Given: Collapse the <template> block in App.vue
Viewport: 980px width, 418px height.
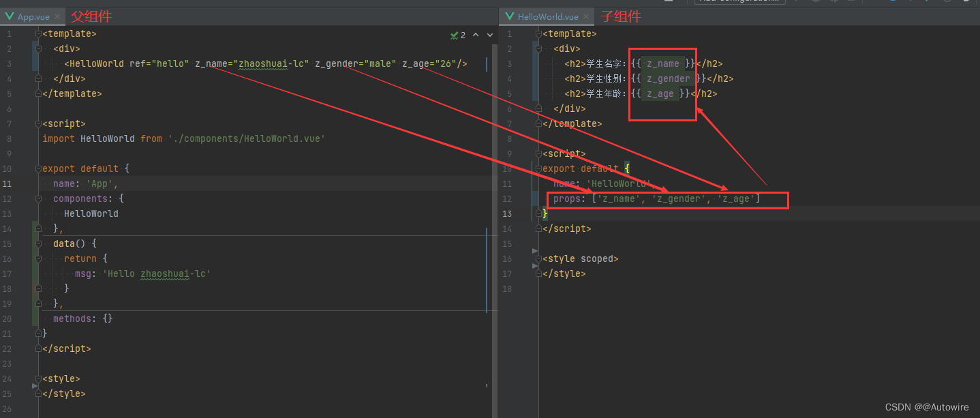Looking at the screenshot, I should 39,33.
